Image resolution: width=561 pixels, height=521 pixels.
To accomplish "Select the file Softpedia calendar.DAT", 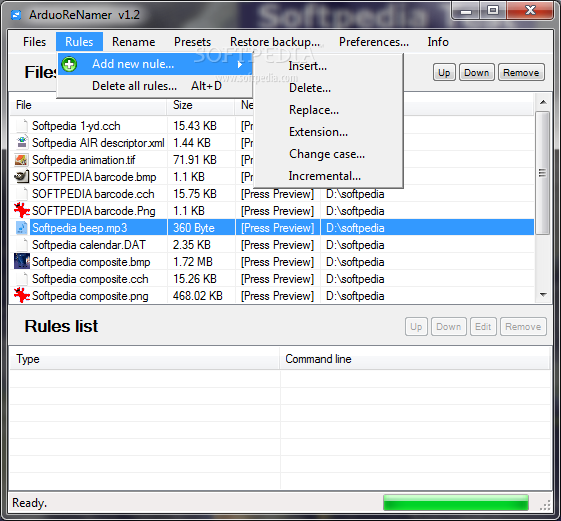I will point(88,245).
